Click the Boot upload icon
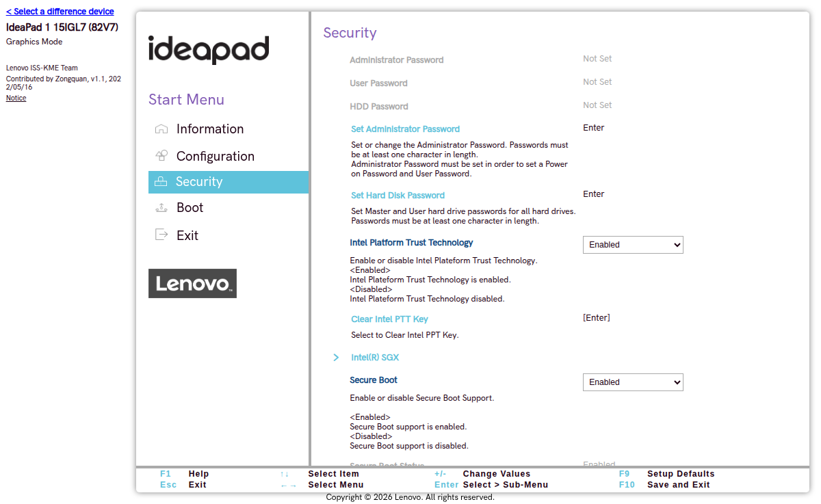821x504 pixels. [161, 208]
